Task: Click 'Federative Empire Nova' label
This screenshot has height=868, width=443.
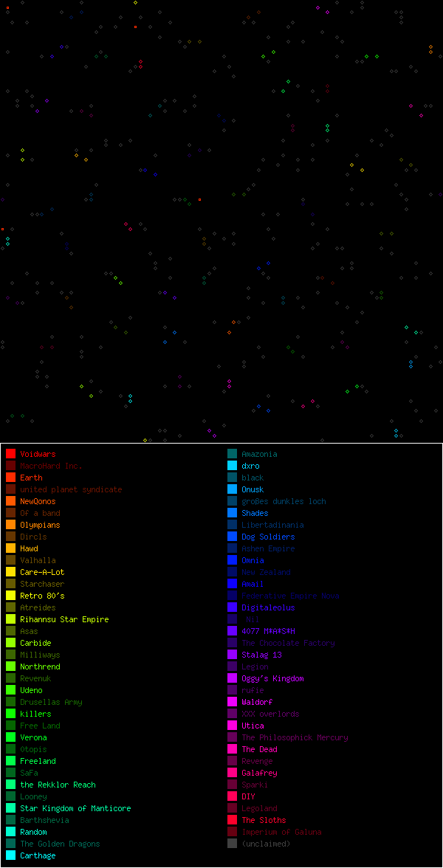Action: coord(291,596)
